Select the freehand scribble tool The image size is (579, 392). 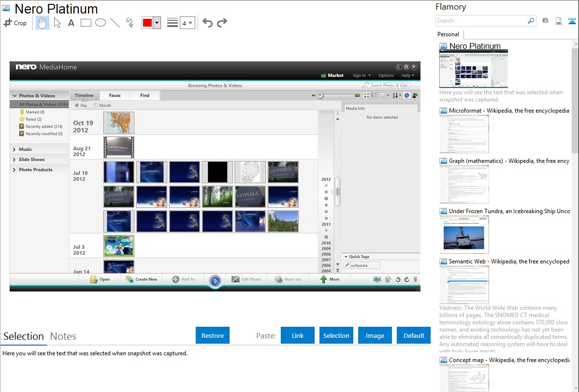[x=130, y=23]
